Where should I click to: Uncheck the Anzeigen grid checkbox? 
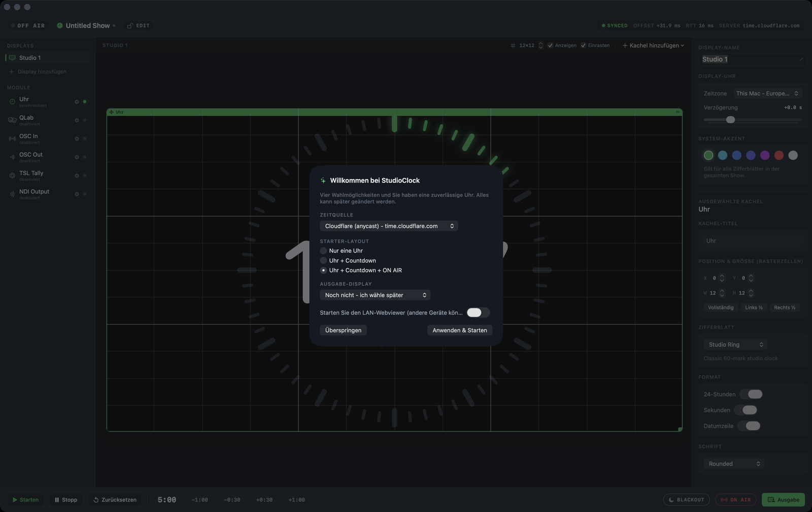[x=550, y=46]
